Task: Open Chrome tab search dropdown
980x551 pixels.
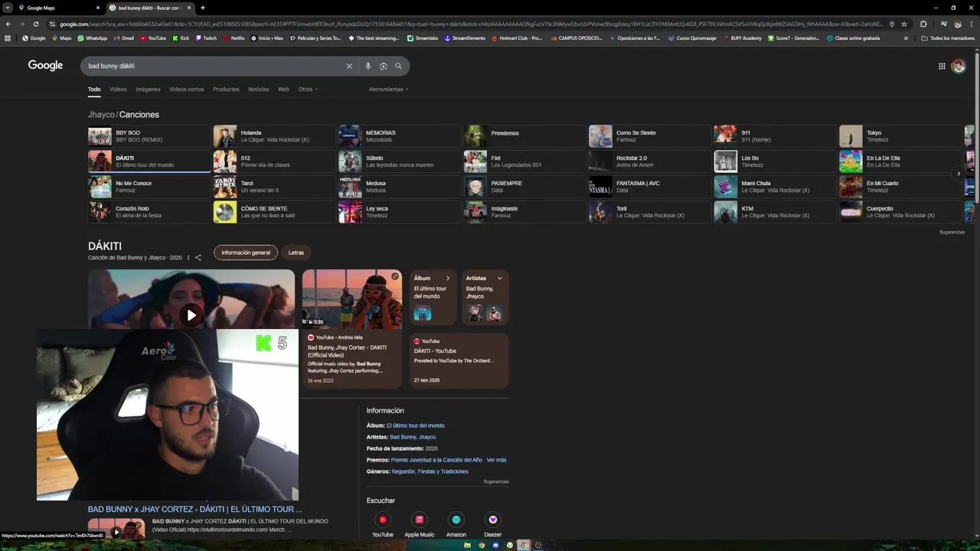Action: (x=8, y=8)
